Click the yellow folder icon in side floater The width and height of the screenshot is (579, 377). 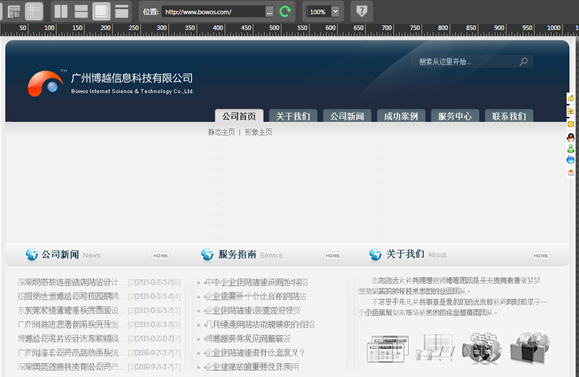pyautogui.click(x=571, y=111)
